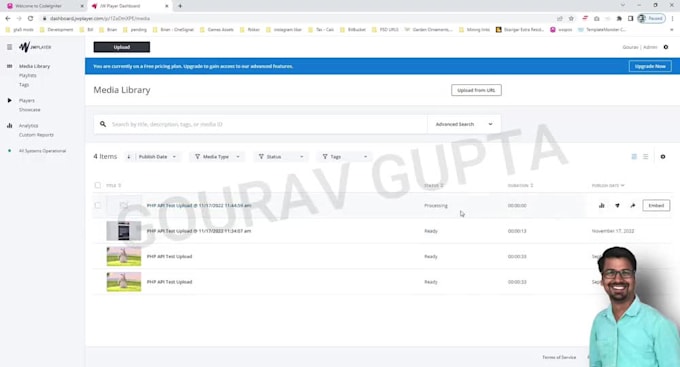Switch to compact list view icon
This screenshot has width=680, height=367.
tap(645, 157)
